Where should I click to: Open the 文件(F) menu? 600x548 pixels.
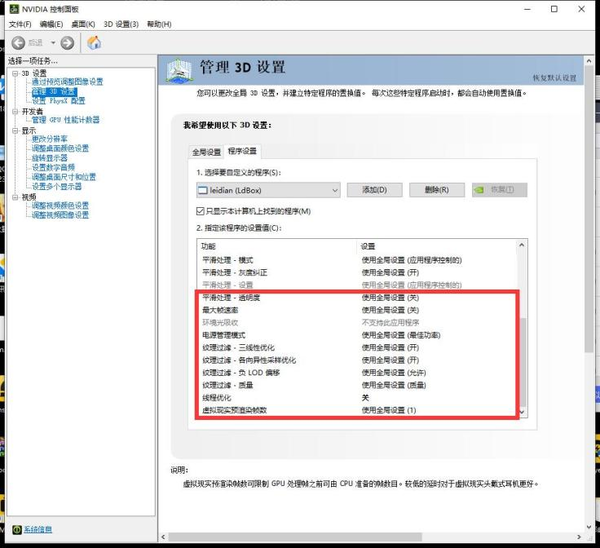tap(20, 24)
